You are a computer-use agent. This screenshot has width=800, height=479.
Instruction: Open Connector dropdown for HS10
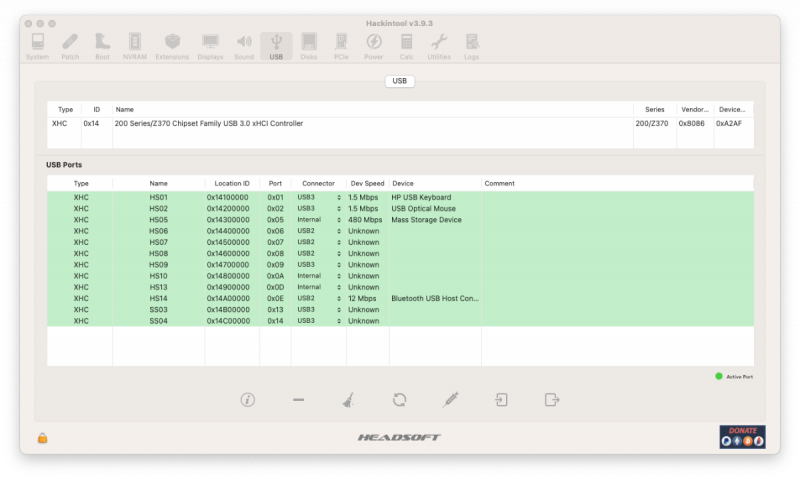tap(319, 276)
